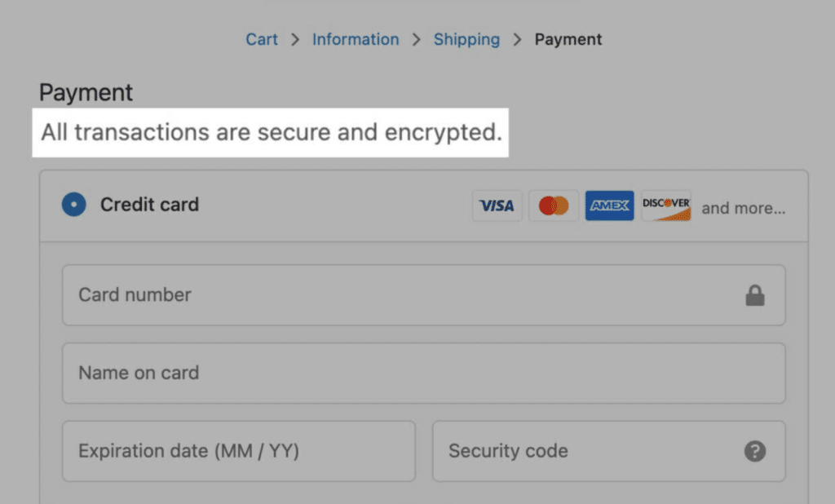835x504 pixels.
Task: Click the padlock symbol showing secure entry
Action: point(754,295)
